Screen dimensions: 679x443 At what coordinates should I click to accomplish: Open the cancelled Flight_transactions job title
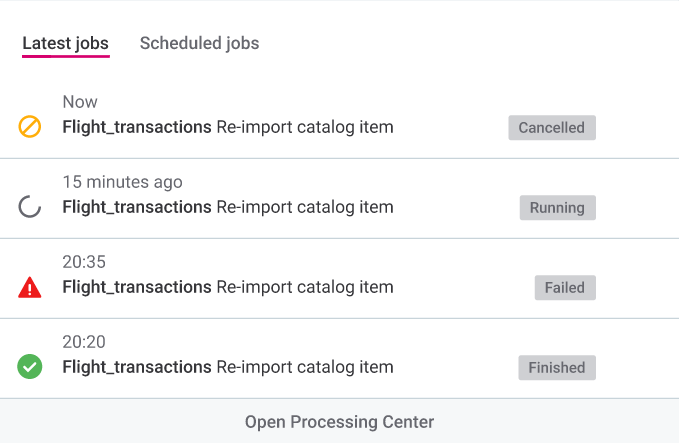(x=137, y=127)
